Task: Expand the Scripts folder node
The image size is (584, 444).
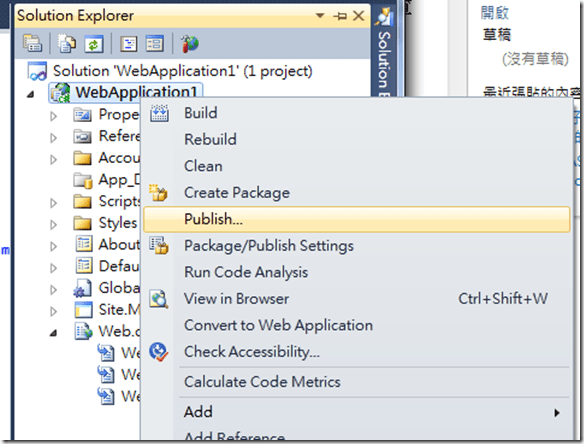Action: pyautogui.click(x=54, y=203)
